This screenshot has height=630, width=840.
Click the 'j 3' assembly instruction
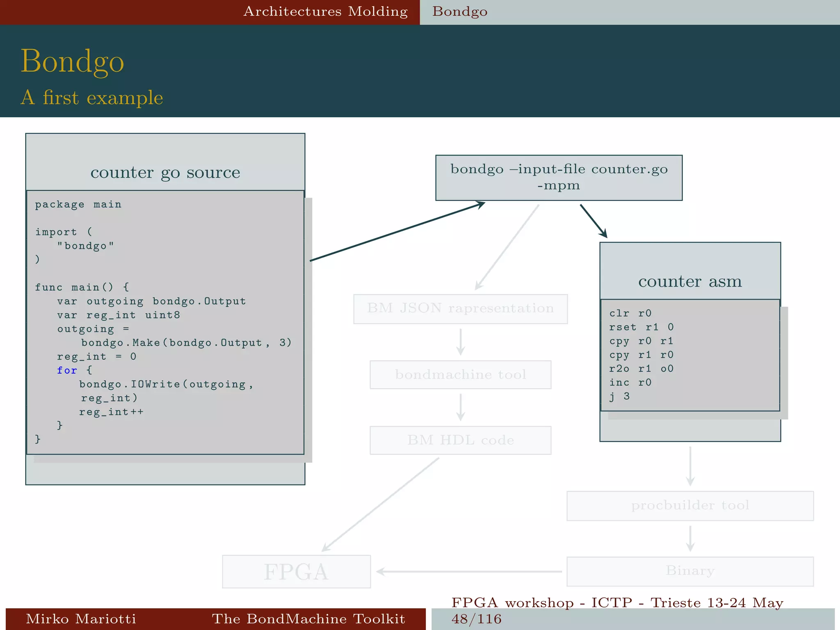click(x=619, y=397)
